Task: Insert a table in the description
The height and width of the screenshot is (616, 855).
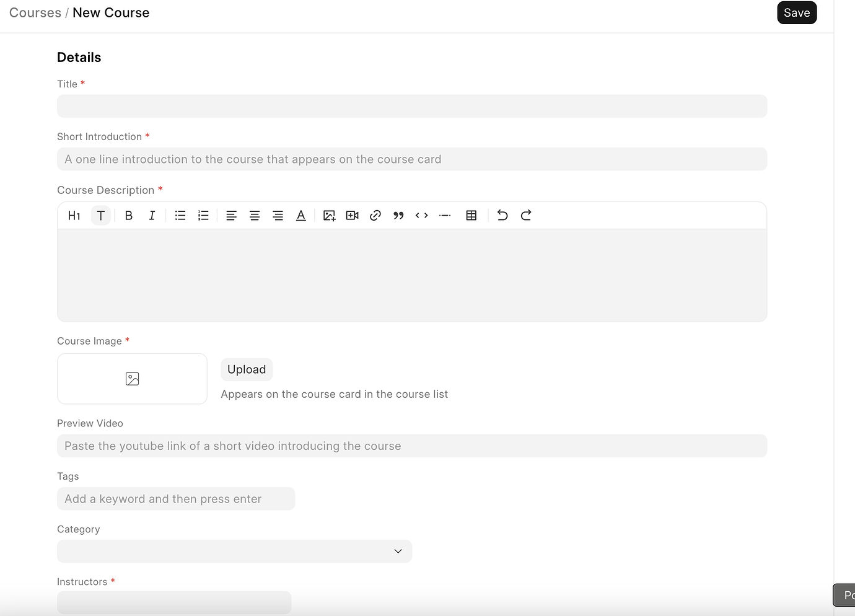Action: click(x=471, y=216)
